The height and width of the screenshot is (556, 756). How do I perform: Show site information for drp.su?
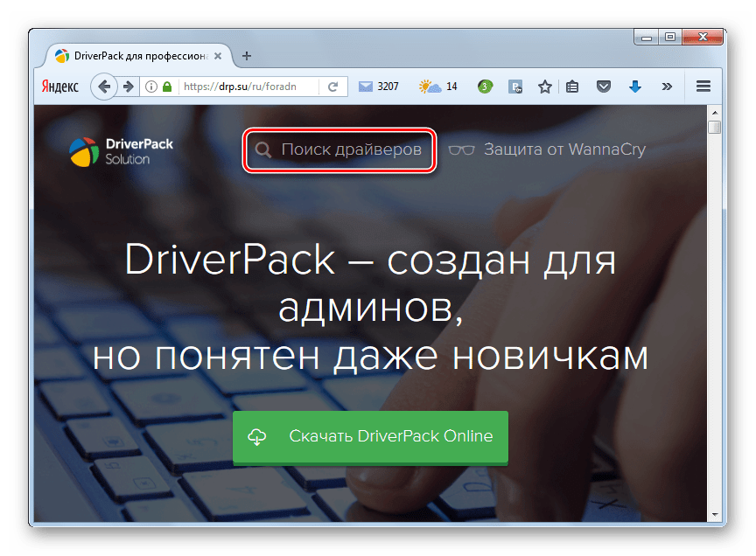coord(151,87)
